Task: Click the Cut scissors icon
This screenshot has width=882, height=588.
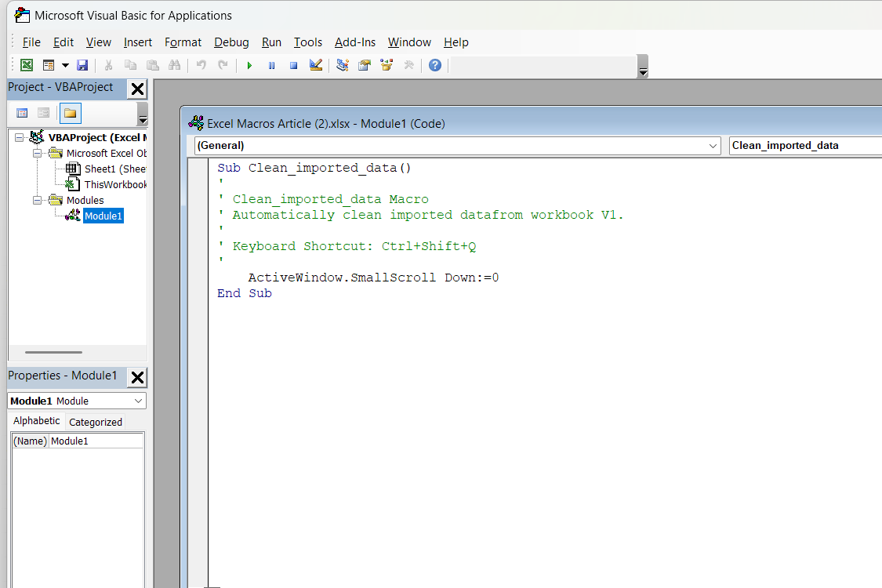Action: [108, 65]
